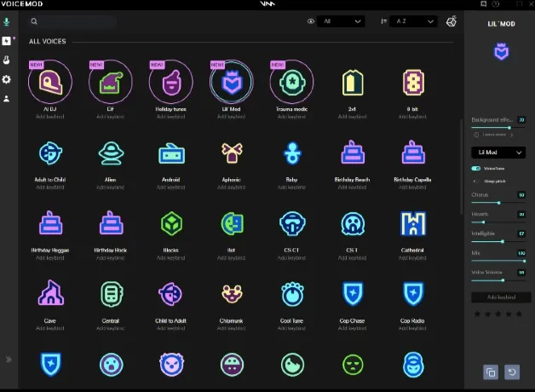Open the Account profile icon in sidebar
The width and height of the screenshot is (535, 392).
[6, 99]
